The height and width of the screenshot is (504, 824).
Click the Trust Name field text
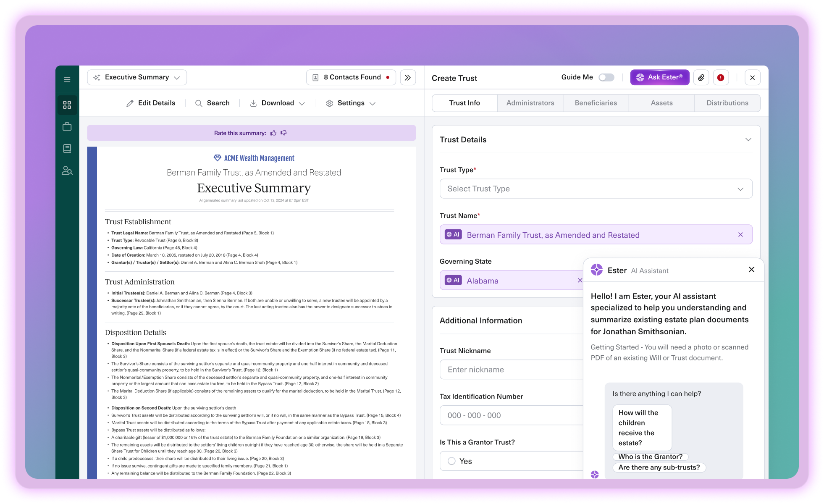point(553,235)
